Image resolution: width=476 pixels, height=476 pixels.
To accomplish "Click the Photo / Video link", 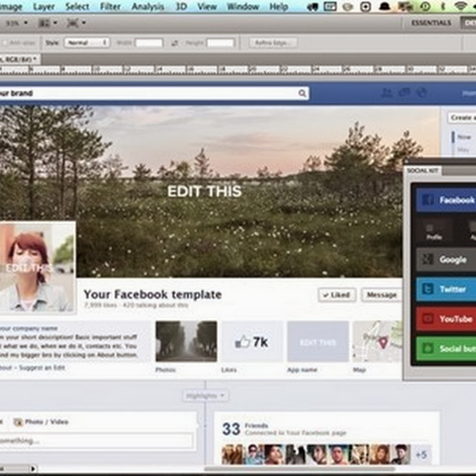I will (47, 422).
